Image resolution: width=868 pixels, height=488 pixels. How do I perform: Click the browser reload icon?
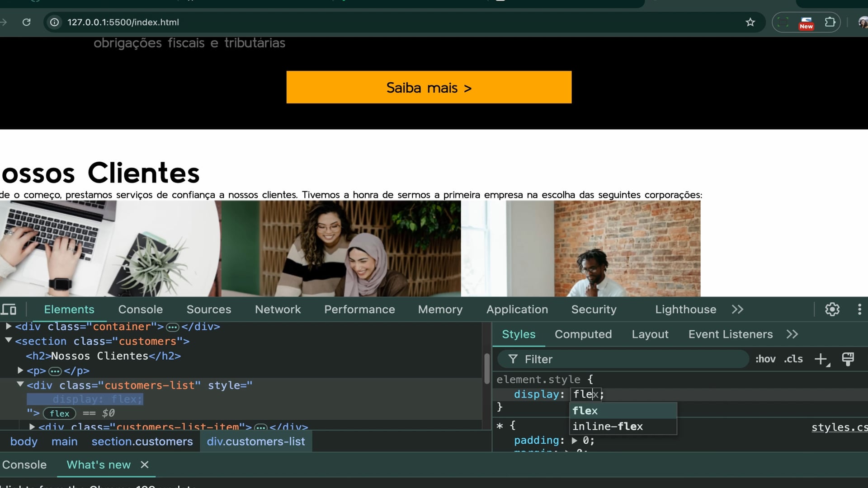pos(27,22)
